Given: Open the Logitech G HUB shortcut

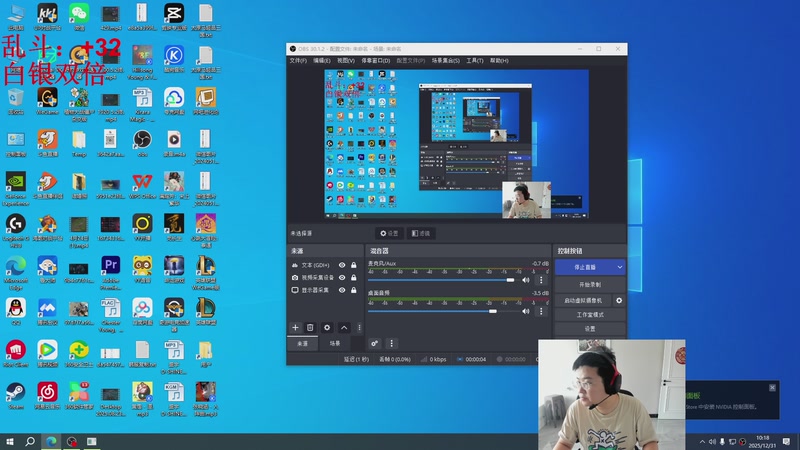Looking at the screenshot, I should tap(15, 231).
